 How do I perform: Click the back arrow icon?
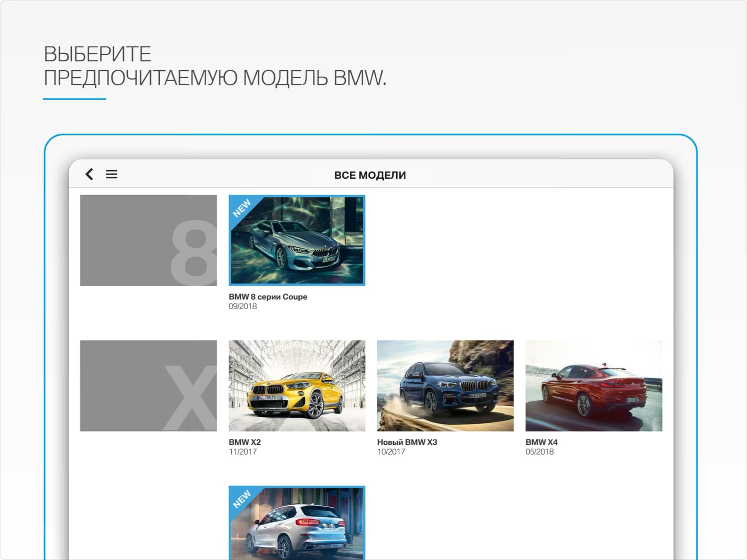point(89,174)
